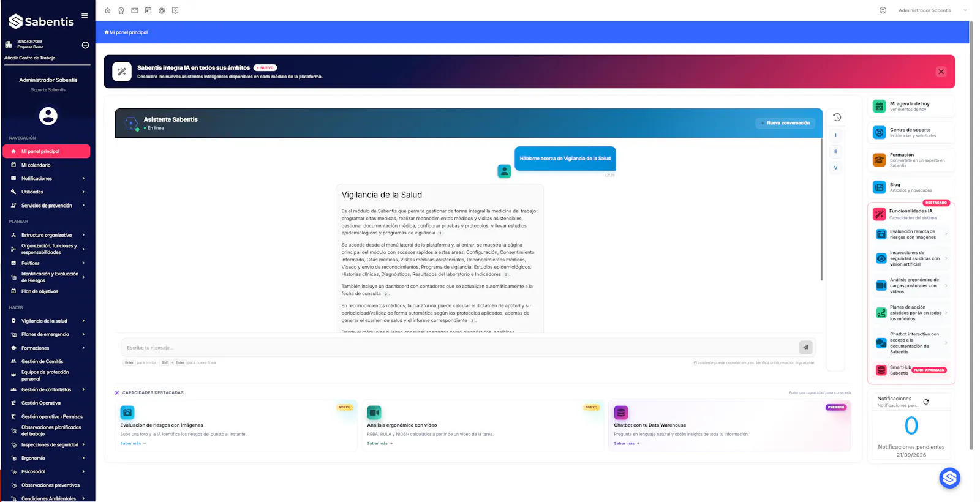Start a Nueva conversación
This screenshot has height=502, width=980.
coord(785,123)
